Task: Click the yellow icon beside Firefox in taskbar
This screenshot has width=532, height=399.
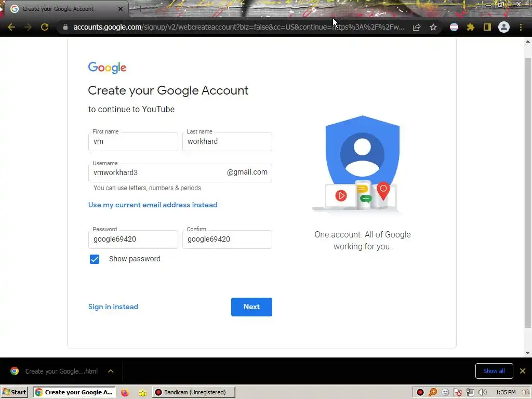Action: [142, 393]
